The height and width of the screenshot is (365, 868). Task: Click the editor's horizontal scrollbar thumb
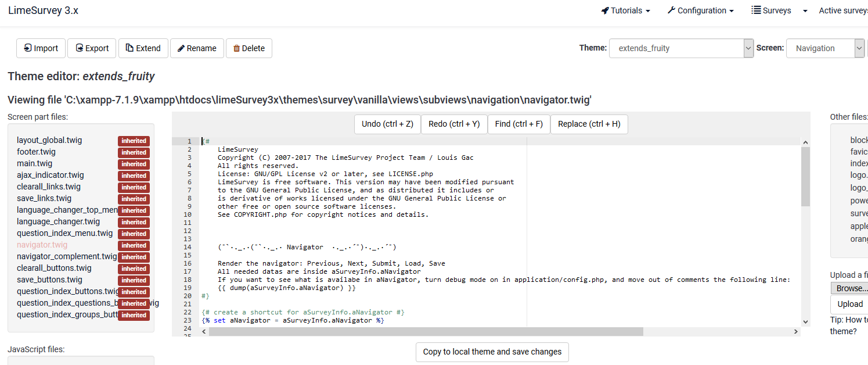click(x=426, y=331)
